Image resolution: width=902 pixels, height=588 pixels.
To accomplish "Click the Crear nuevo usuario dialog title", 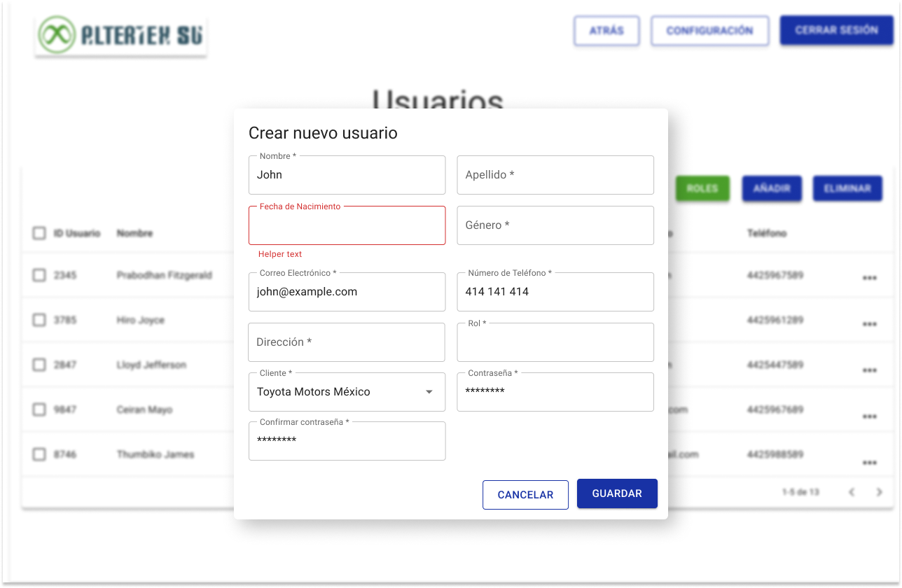I will point(323,133).
